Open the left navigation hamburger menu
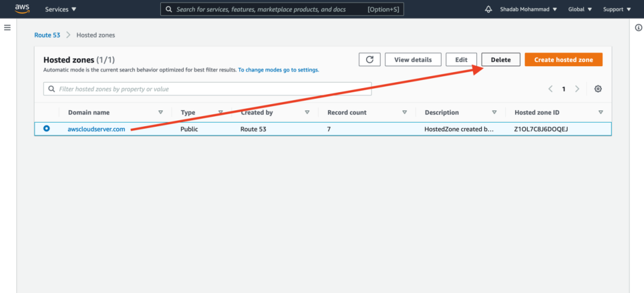644x293 pixels. click(7, 27)
